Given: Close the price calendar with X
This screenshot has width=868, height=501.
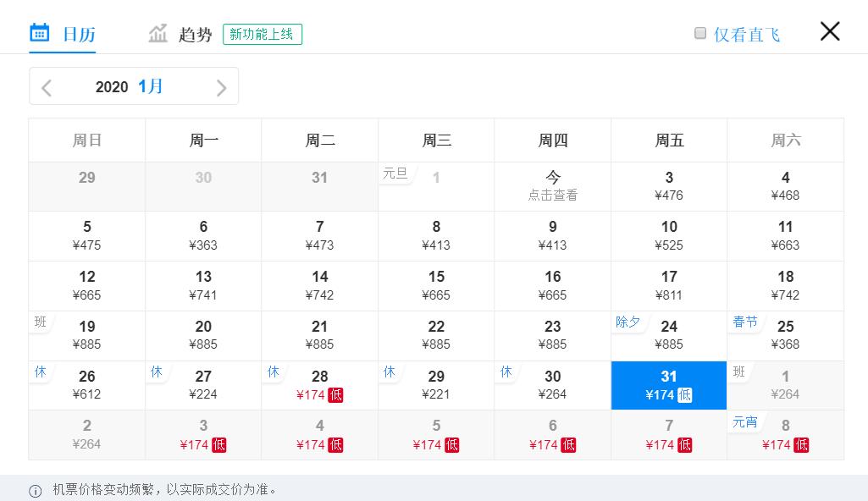Looking at the screenshot, I should (x=830, y=31).
